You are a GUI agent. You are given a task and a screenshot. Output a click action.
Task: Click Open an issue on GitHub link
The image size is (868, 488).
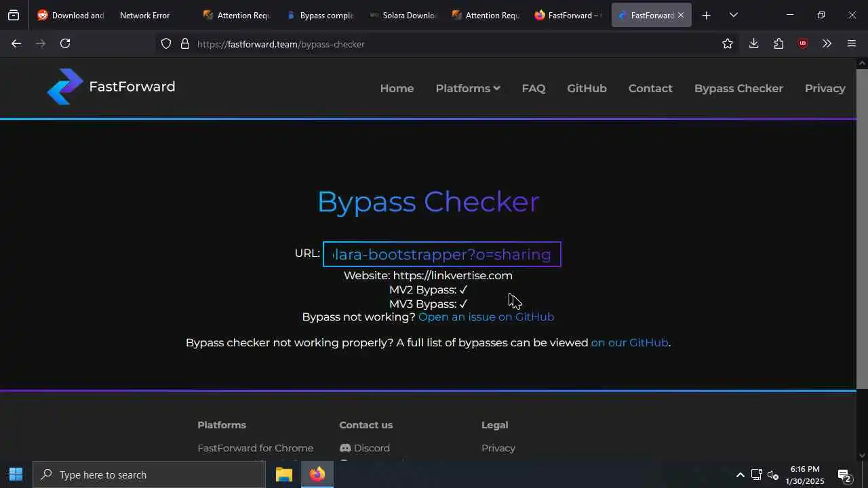coord(486,317)
